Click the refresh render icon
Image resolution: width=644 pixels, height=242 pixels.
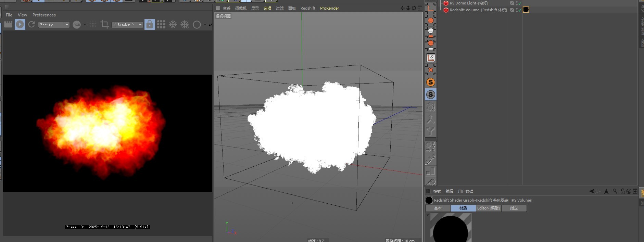pyautogui.click(x=31, y=24)
